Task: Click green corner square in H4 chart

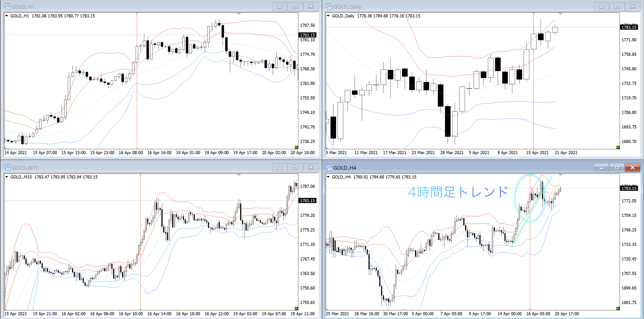Action: [x=618, y=308]
